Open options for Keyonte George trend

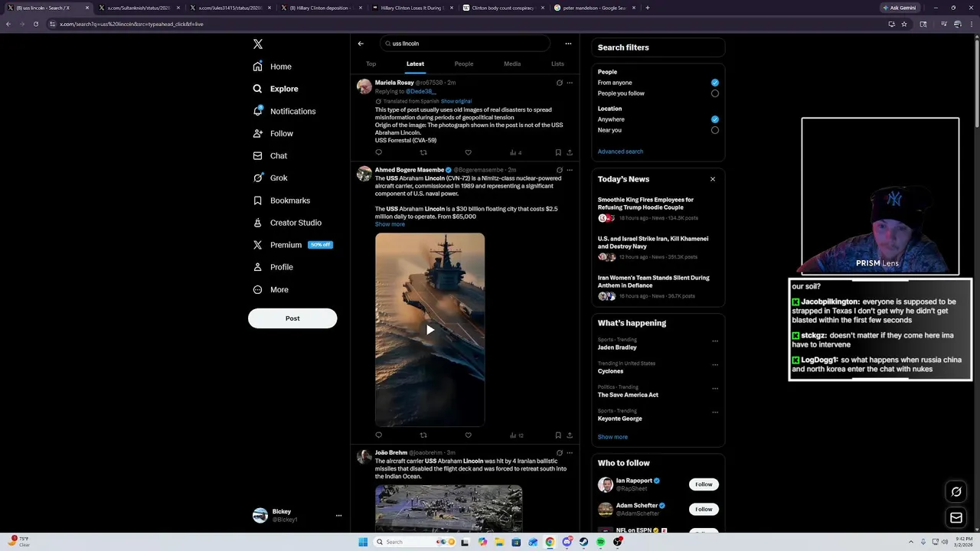tap(715, 412)
